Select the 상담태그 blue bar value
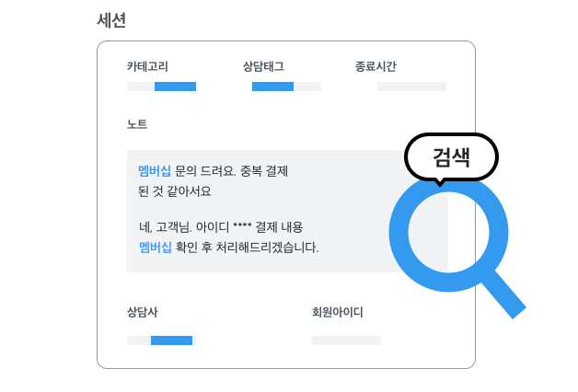Image resolution: width=578 pixels, height=392 pixels. tap(272, 86)
